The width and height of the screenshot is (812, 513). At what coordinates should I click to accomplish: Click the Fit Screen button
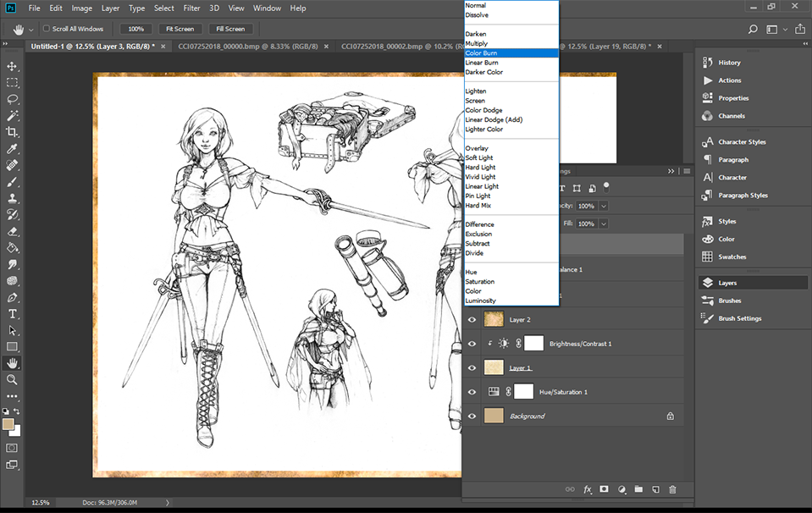pos(180,29)
